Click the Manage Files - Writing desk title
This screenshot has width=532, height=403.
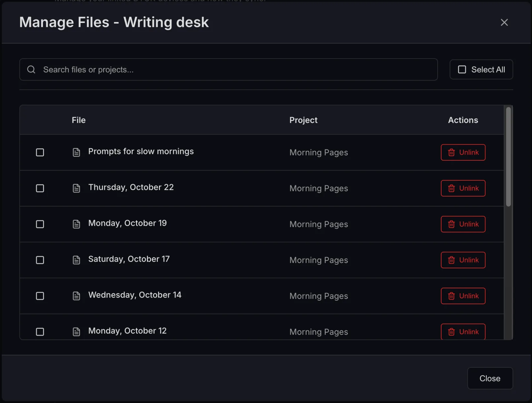pos(114,22)
